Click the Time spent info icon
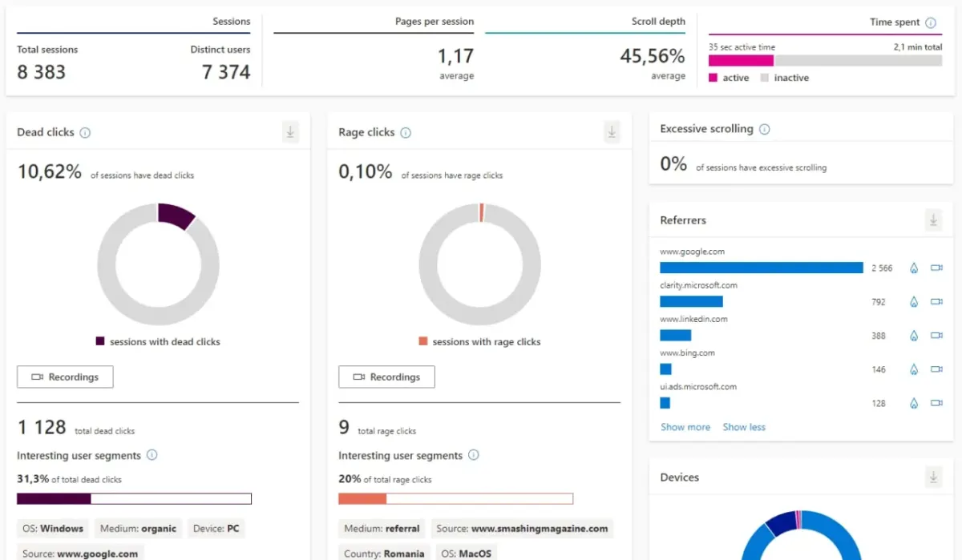Screen dimensions: 962x560 [931, 22]
